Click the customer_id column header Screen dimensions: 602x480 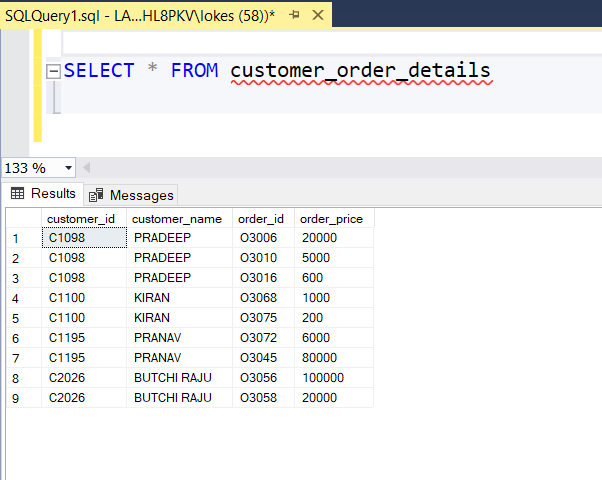tap(83, 218)
